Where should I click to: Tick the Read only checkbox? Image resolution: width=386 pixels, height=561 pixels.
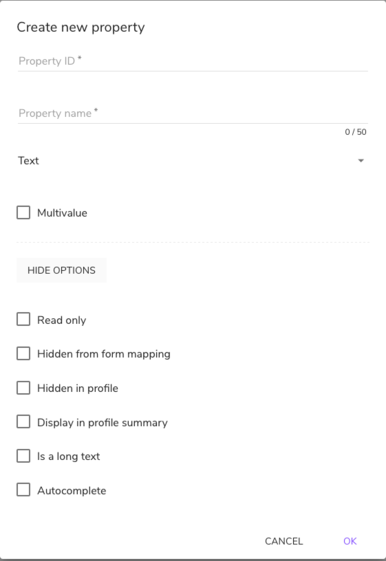pyautogui.click(x=23, y=319)
